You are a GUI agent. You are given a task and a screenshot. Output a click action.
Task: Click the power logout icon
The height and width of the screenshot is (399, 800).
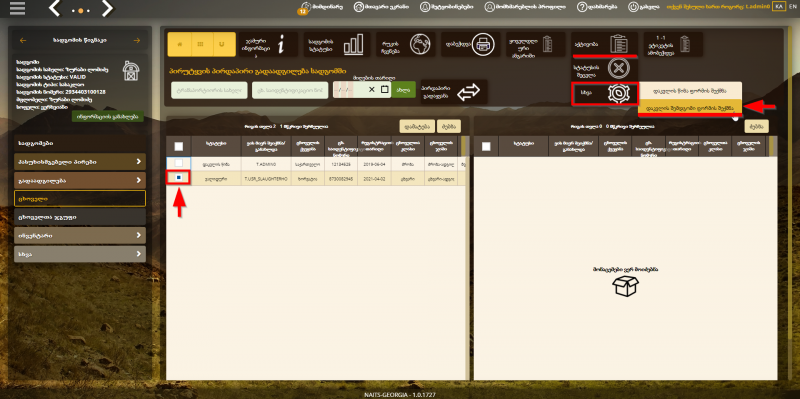click(633, 7)
